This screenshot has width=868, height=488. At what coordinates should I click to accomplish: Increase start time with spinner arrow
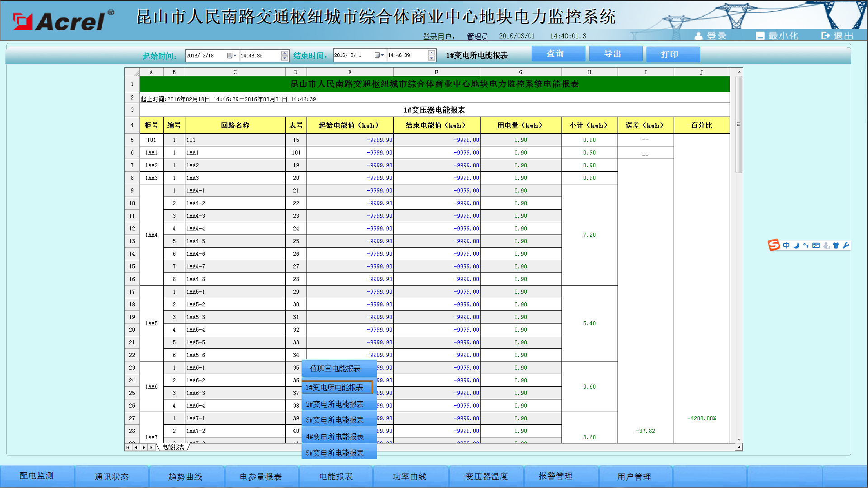click(x=284, y=53)
